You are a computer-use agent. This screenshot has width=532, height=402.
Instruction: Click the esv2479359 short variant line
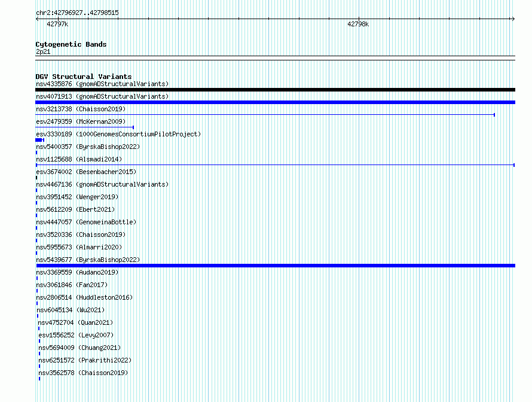tap(84, 127)
